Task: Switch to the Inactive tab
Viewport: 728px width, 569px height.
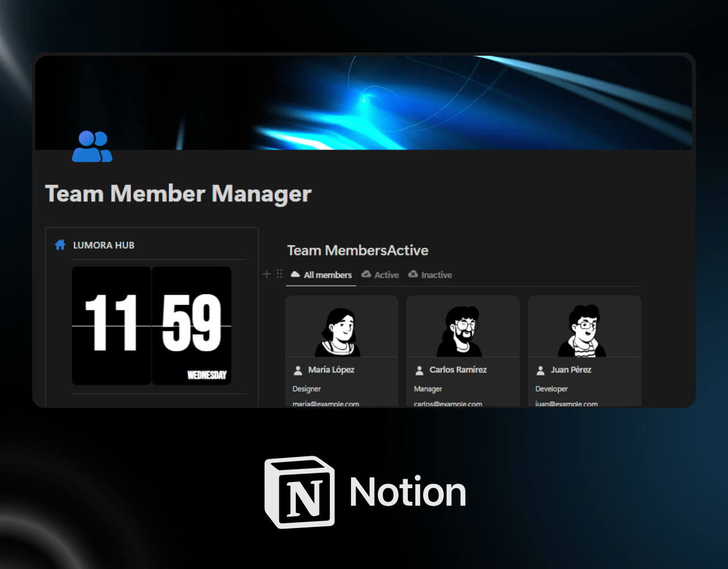Action: pyautogui.click(x=431, y=275)
